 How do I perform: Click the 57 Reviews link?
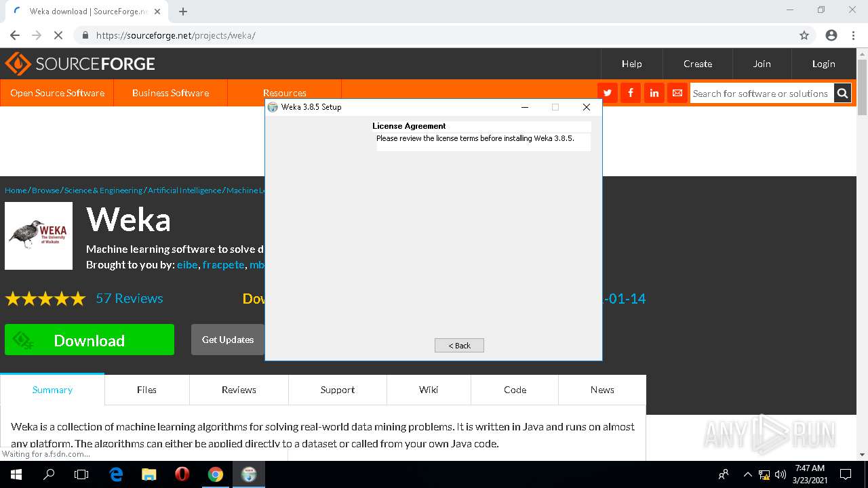click(130, 298)
